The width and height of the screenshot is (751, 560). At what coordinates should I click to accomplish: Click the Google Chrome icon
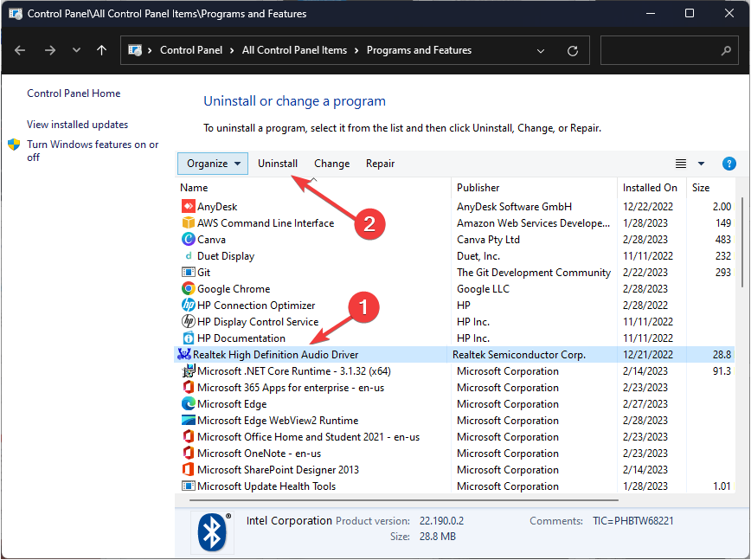coord(189,288)
